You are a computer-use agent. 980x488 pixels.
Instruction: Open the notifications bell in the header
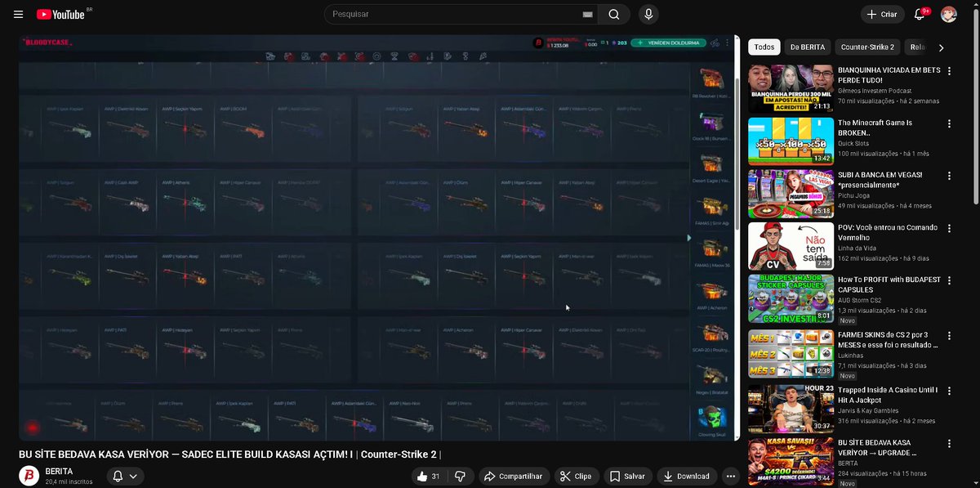point(920,14)
